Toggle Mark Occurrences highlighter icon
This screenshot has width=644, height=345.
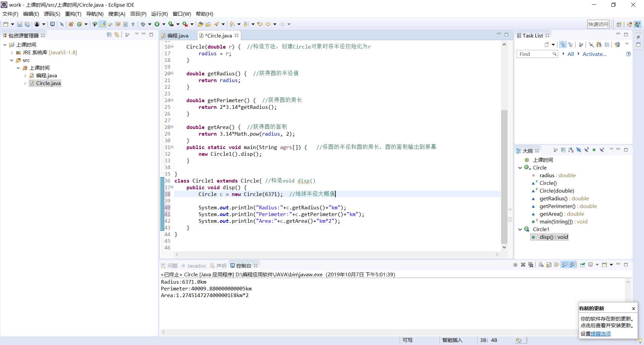103,24
